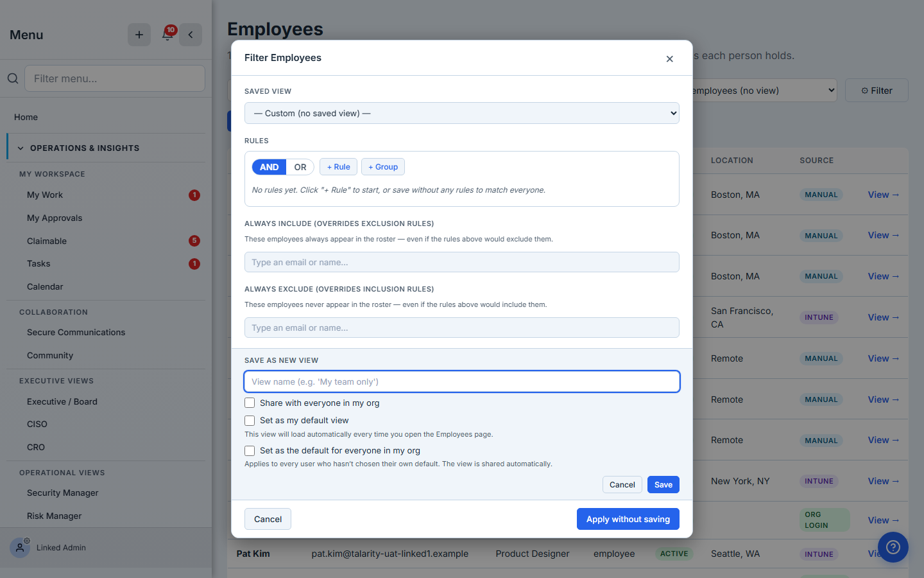Click the red badge on My Work
This screenshot has height=578, width=924.
(x=194, y=195)
